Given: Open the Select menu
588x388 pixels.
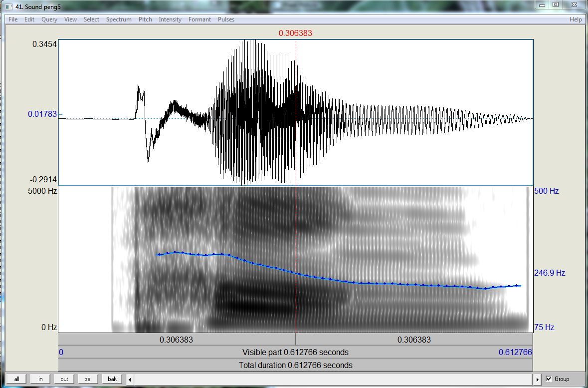Looking at the screenshot, I should point(91,19).
